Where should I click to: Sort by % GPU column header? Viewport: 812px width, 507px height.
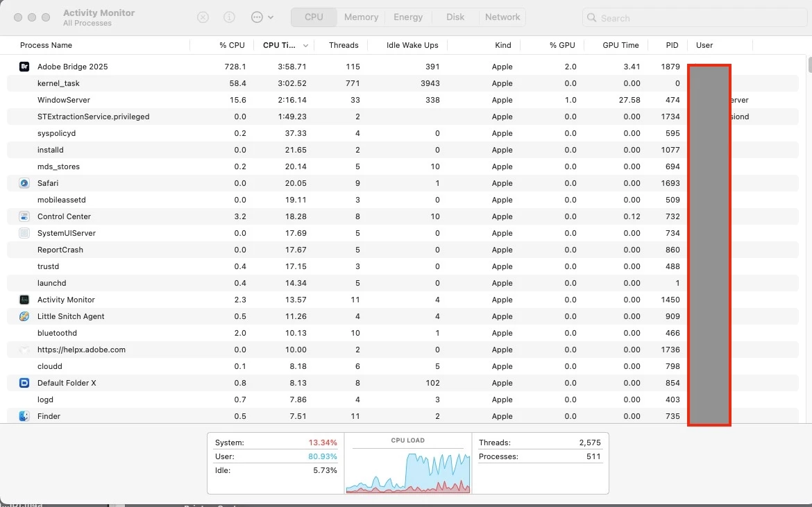point(562,45)
